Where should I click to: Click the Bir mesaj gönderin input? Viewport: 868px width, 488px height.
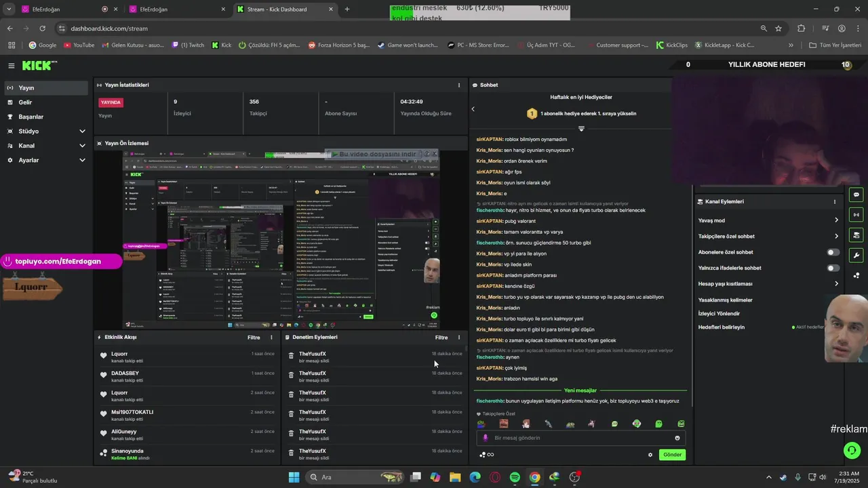(580, 438)
